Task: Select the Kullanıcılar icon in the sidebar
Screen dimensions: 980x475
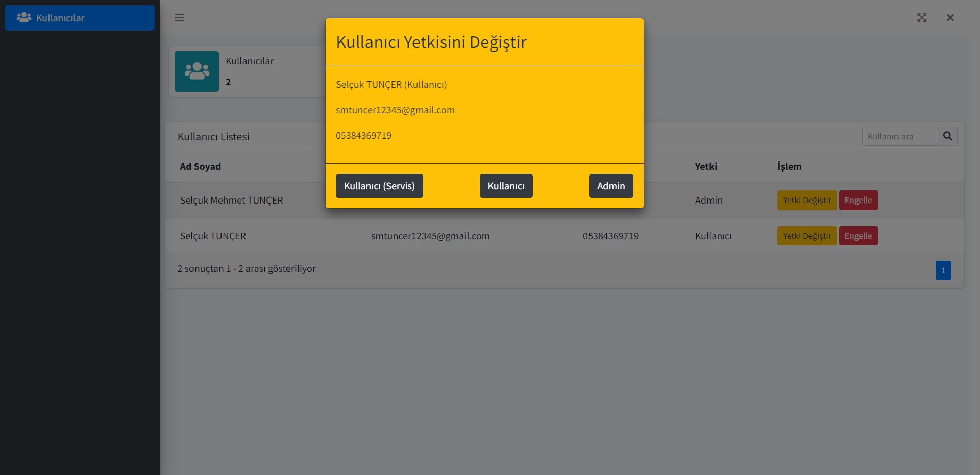Action: tap(23, 18)
